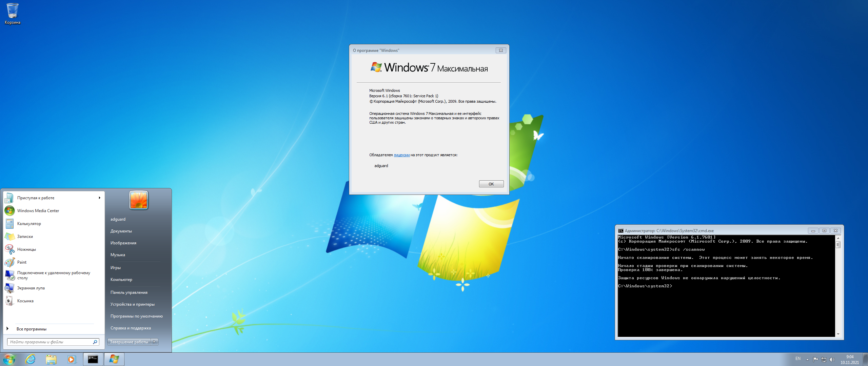Click the Action Center flag tray icon
The width and height of the screenshot is (868, 366).
point(815,359)
